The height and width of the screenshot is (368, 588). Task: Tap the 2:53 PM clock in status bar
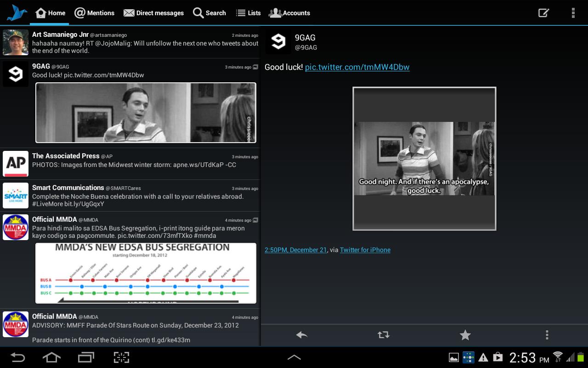(529, 357)
